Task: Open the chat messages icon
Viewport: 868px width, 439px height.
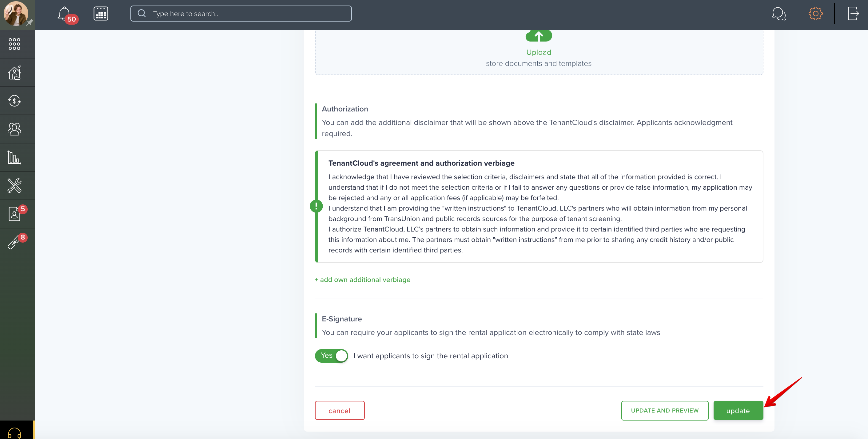Action: click(779, 14)
